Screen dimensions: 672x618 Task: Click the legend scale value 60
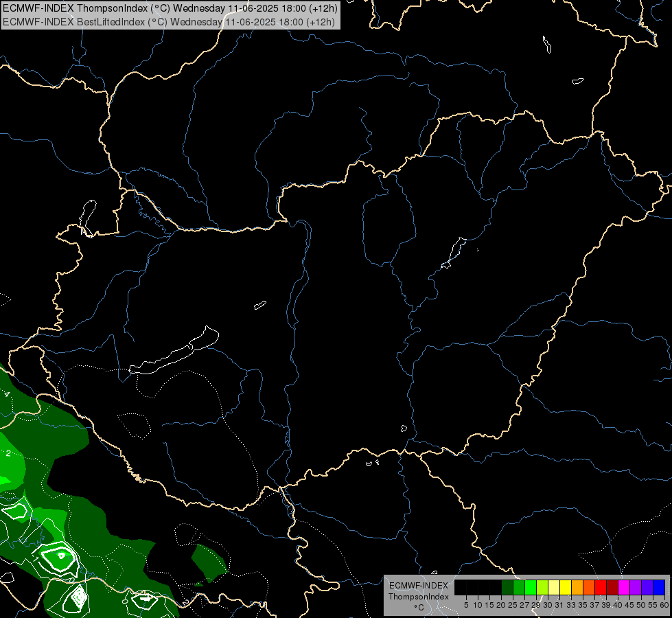[x=664, y=605]
